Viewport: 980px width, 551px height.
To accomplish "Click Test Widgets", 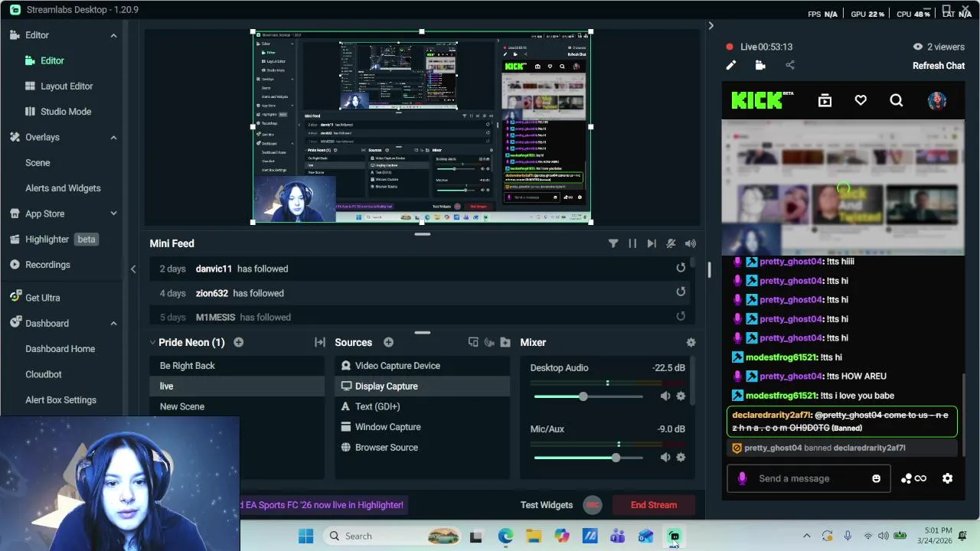I will click(546, 504).
